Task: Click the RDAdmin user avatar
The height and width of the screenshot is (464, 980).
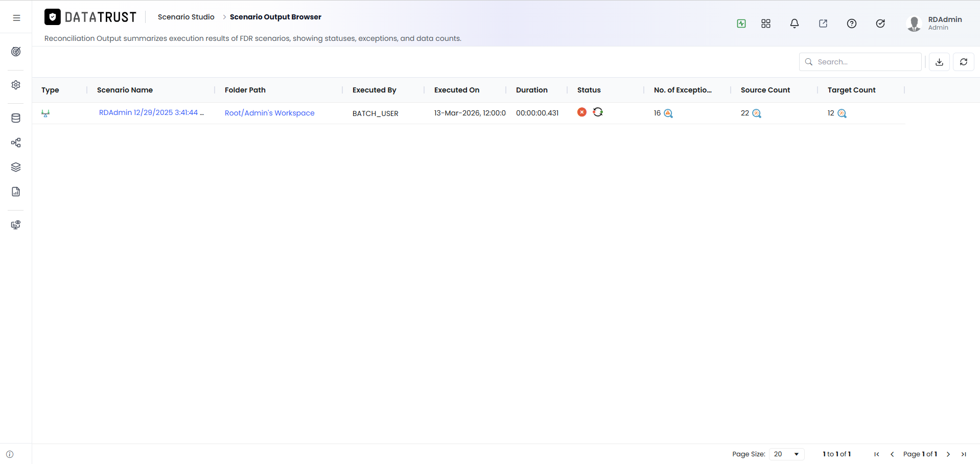Action: tap(914, 24)
